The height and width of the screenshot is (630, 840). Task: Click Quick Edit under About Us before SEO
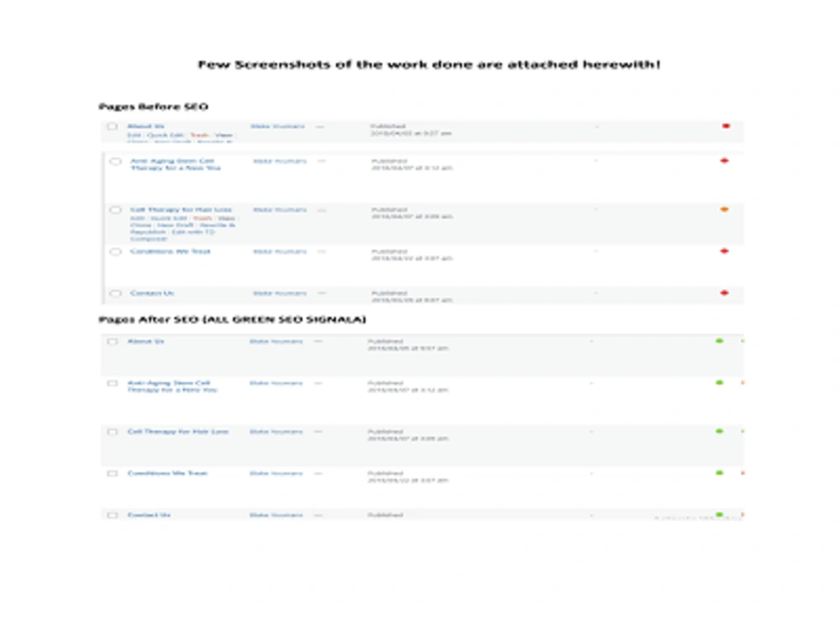coord(165,135)
